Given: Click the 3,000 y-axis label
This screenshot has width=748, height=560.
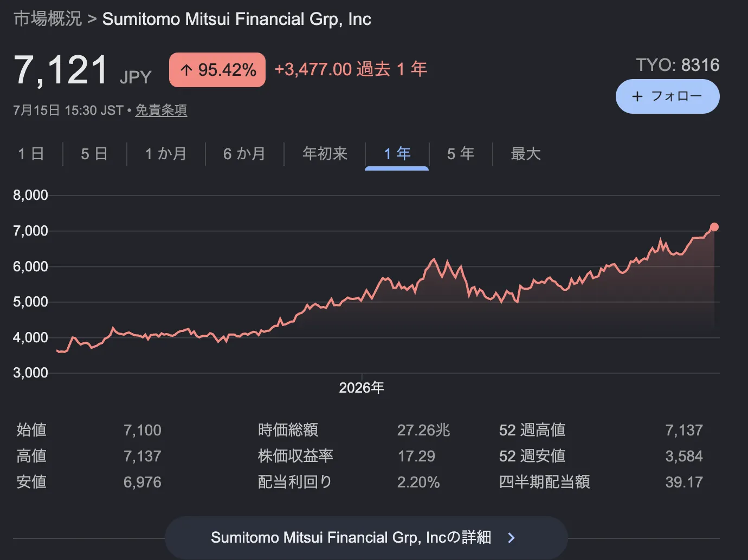Looking at the screenshot, I should click(x=30, y=373).
